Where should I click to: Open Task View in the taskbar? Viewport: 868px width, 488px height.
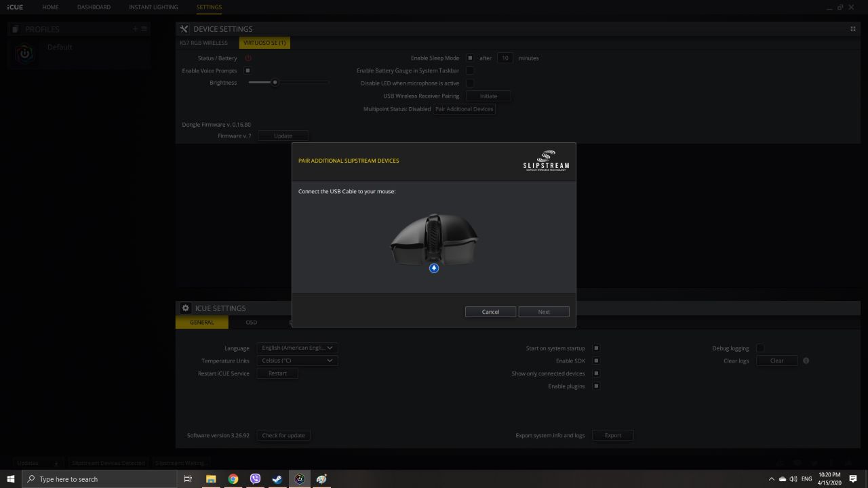tap(188, 479)
